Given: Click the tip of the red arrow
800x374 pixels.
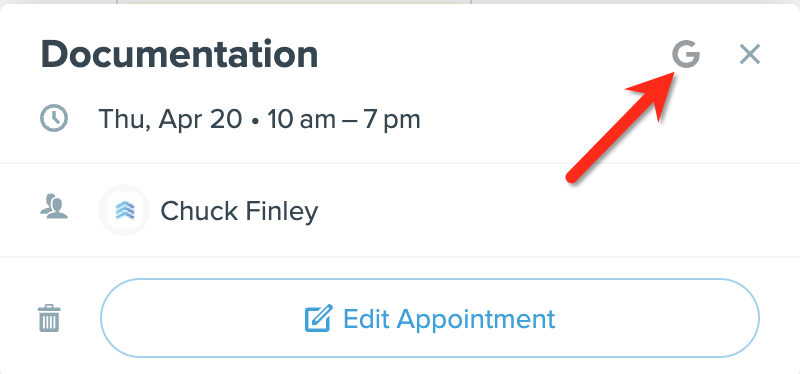Looking at the screenshot, I should pyautogui.click(x=674, y=75).
